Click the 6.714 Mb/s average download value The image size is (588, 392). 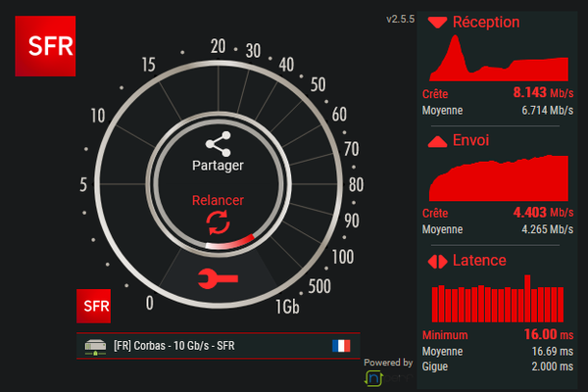pyautogui.click(x=547, y=111)
